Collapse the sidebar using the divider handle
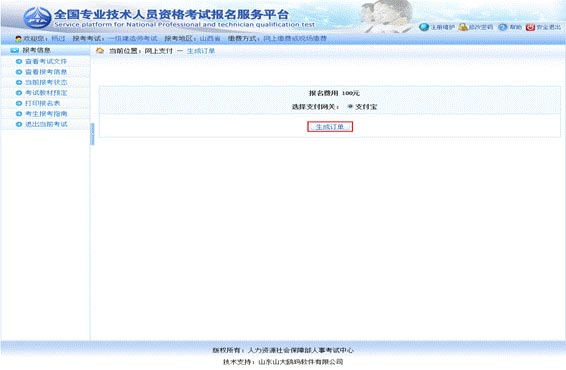The height and width of the screenshot is (370, 566). tap(92, 134)
